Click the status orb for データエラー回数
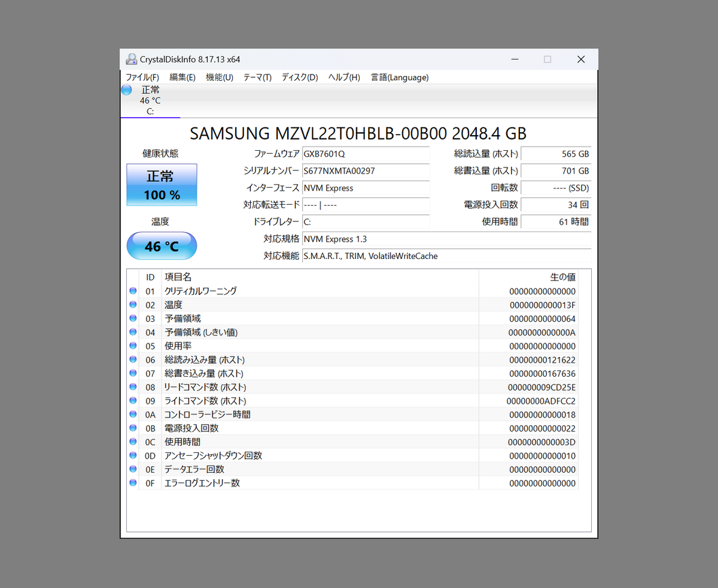 pyautogui.click(x=133, y=469)
